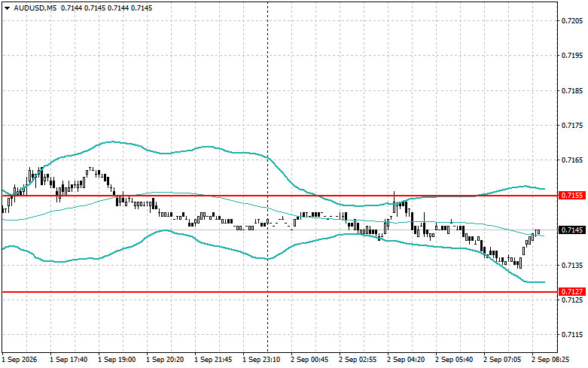Screen dimensions: 588x368
Task: Click the 1 Sep 2026 time label
Action: [x=20, y=360]
